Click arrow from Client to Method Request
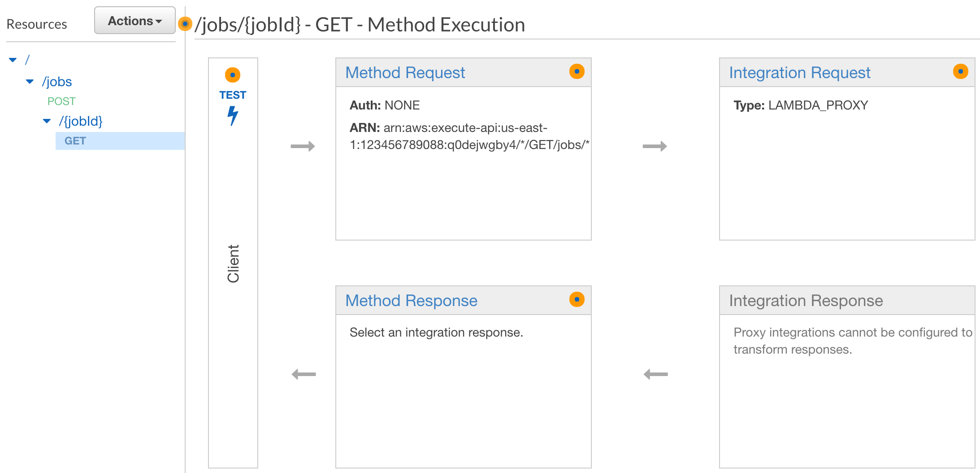980x473 pixels. click(303, 146)
